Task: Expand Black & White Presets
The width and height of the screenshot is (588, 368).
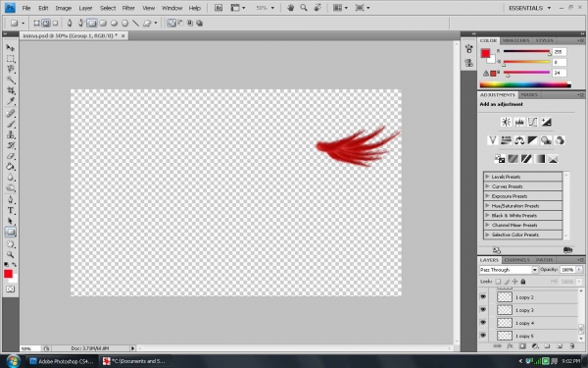Action: coord(487,215)
